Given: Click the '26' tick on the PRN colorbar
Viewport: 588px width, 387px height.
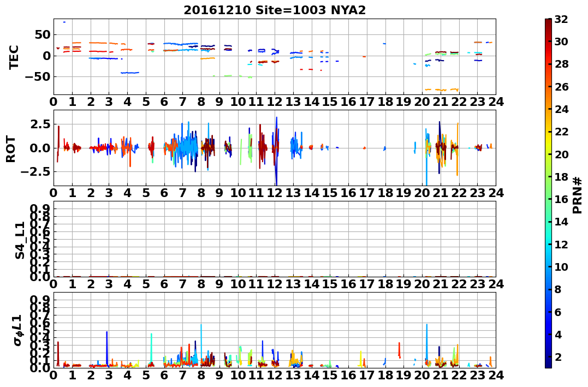Looking at the screenshot, I should pyautogui.click(x=561, y=87).
